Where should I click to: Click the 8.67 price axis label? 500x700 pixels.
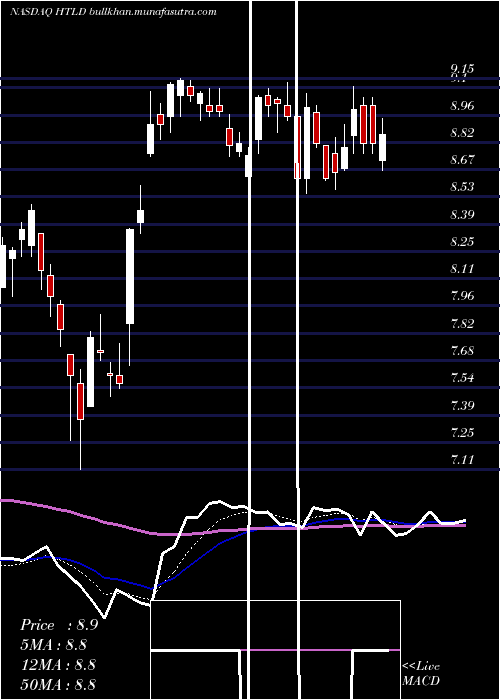[x=462, y=159]
